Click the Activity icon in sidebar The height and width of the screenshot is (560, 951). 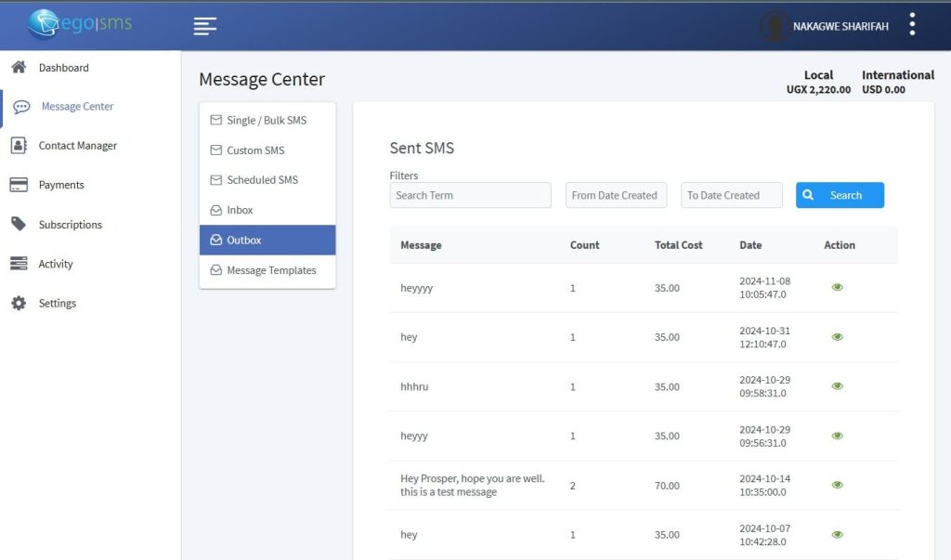point(19,264)
